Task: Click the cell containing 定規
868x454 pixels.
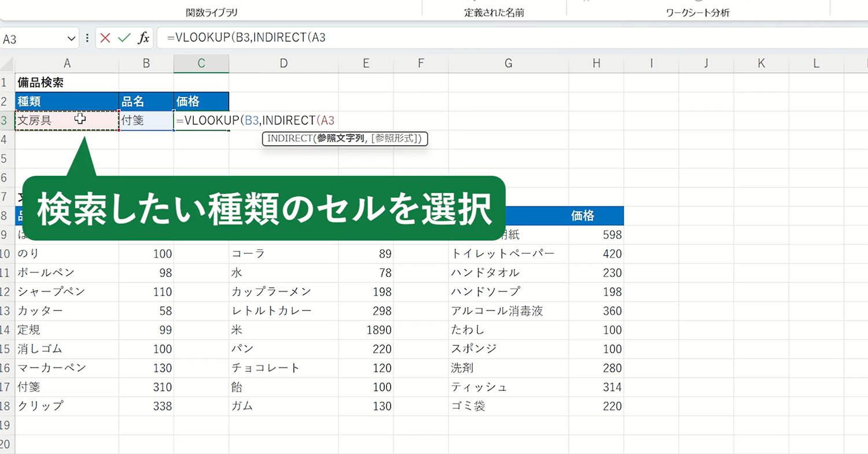Action: coord(67,330)
